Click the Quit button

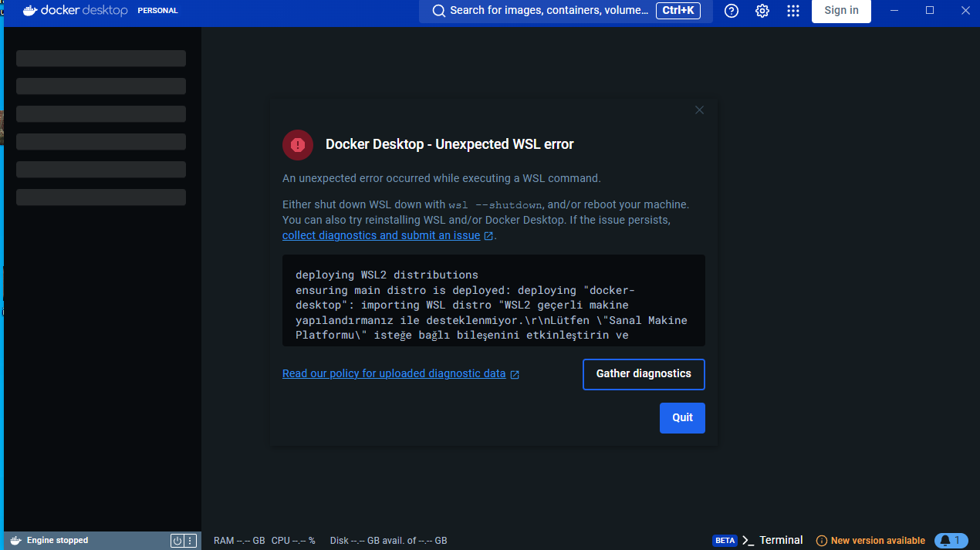click(x=682, y=418)
